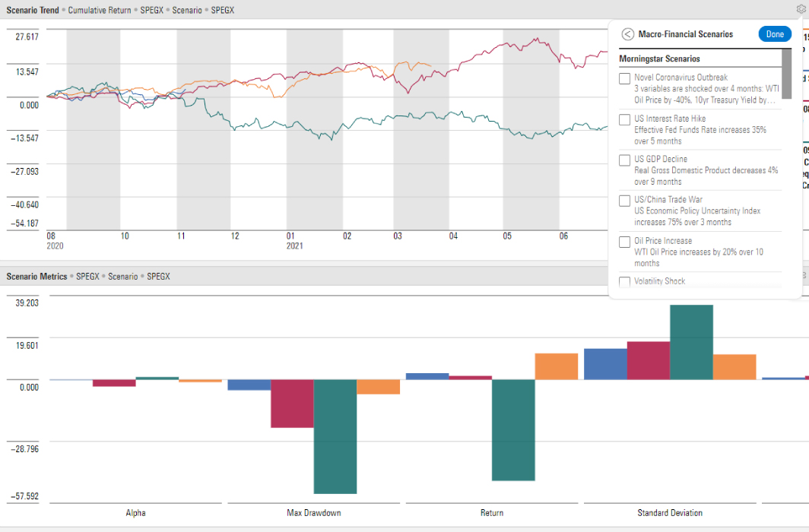Viewport: 809px width, 532px height.
Task: Click the red Max Drawdown bar
Action: pos(292,404)
